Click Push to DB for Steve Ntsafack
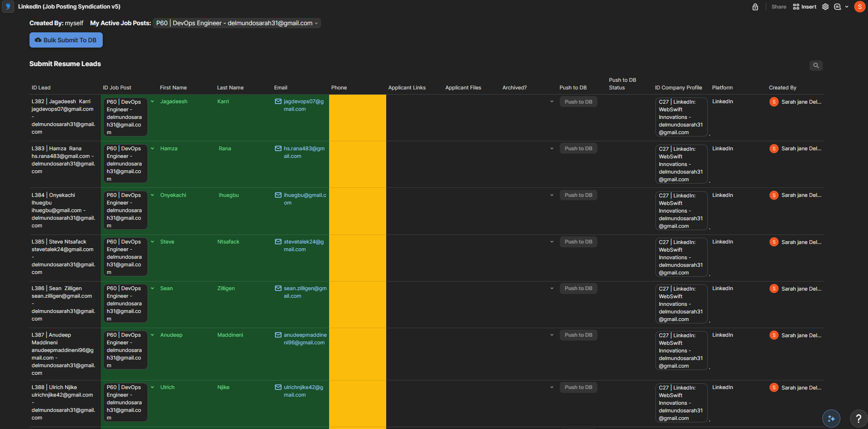The width and height of the screenshot is (868, 429). (578, 242)
